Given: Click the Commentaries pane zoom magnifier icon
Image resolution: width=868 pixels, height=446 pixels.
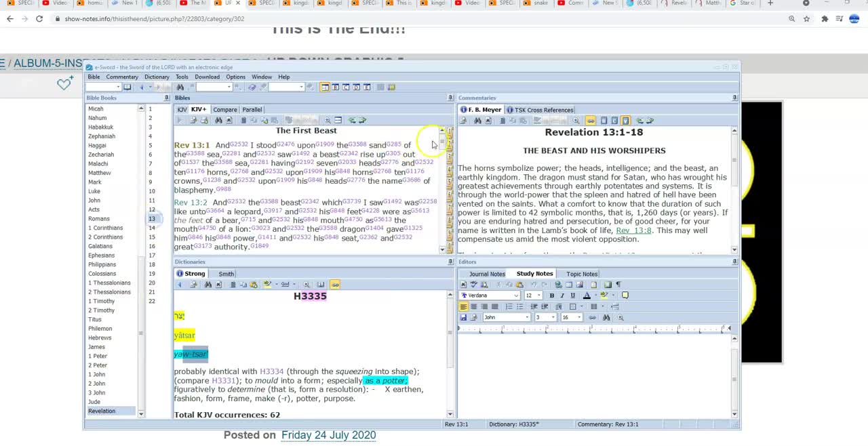Looking at the screenshot, I should point(576,121).
